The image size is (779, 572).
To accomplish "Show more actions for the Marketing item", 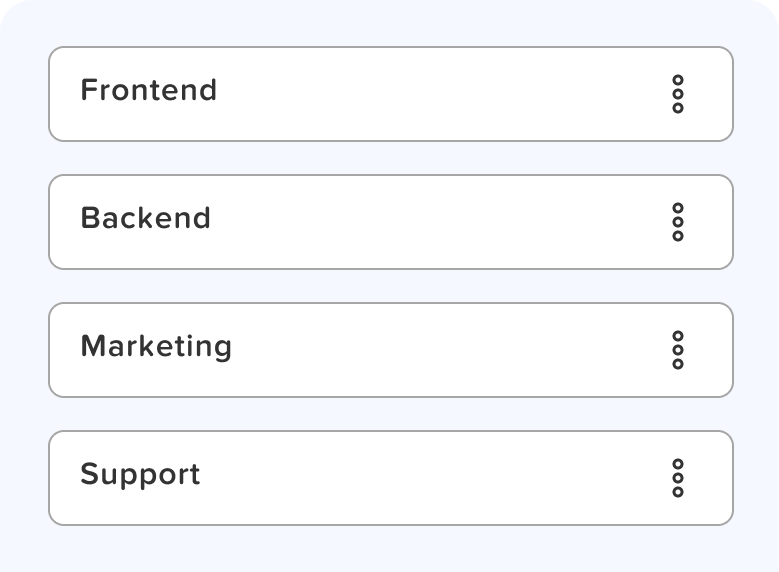I will click(678, 350).
